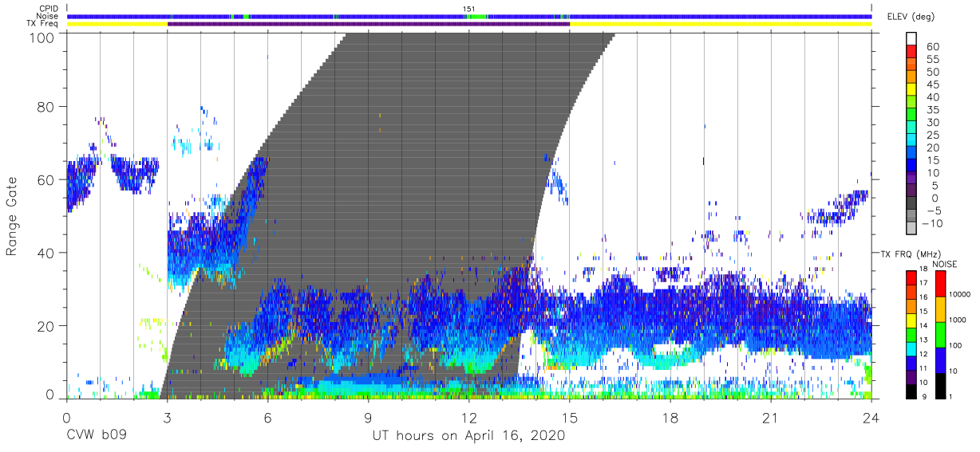
Task: Click the yellow 45-degree segment of elevation colorbar
Action: (x=912, y=89)
